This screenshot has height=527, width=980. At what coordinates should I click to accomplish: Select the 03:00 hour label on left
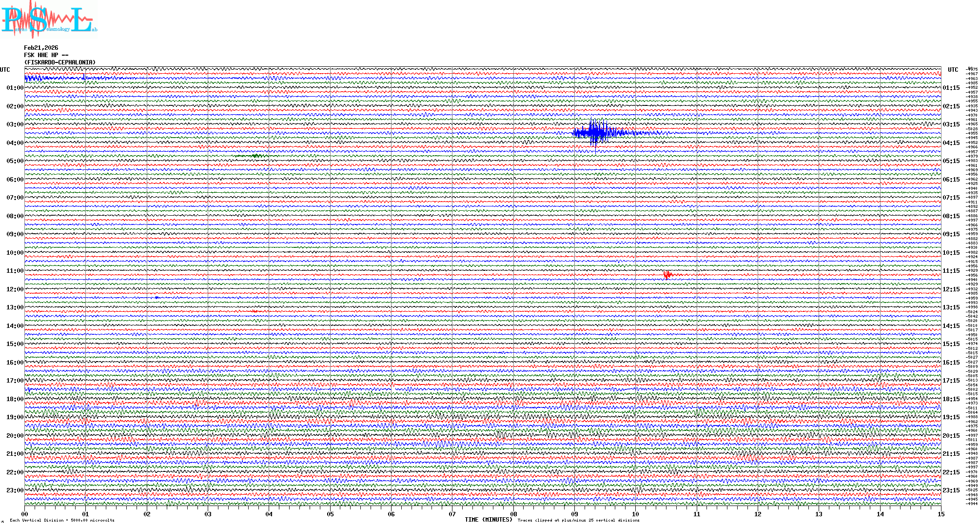(x=15, y=124)
